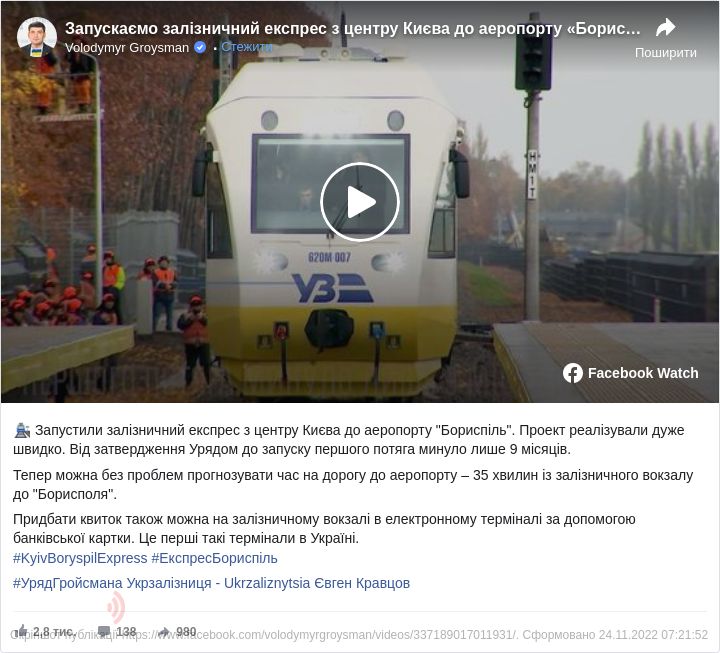Play the Boryspil express train video
The height and width of the screenshot is (653, 720).
click(360, 202)
